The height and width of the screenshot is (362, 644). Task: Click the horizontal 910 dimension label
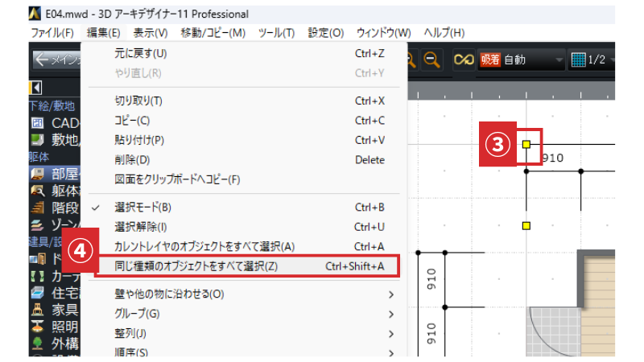553,158
